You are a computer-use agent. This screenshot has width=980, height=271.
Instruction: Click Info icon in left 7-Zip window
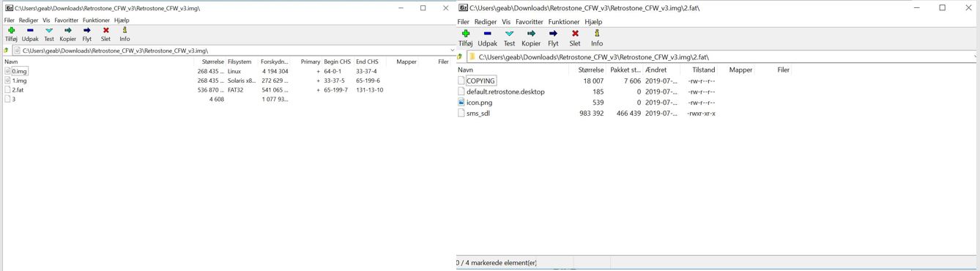point(125,31)
